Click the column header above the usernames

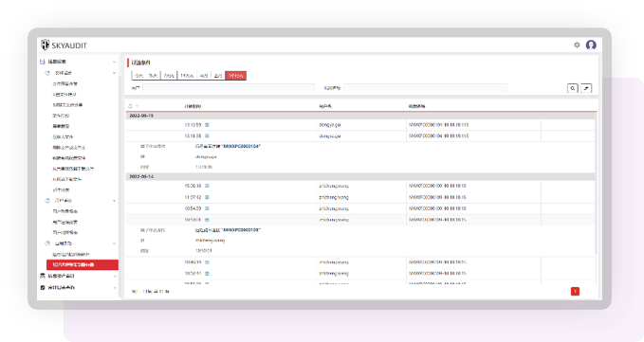tap(325, 106)
